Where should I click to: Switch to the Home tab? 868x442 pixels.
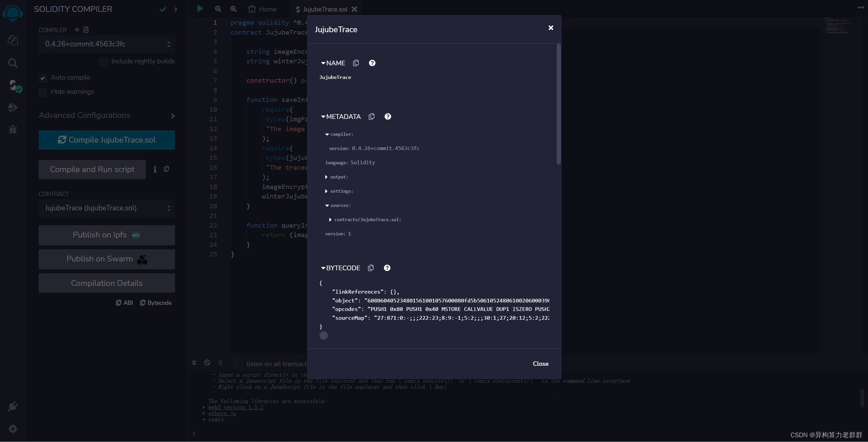262,9
